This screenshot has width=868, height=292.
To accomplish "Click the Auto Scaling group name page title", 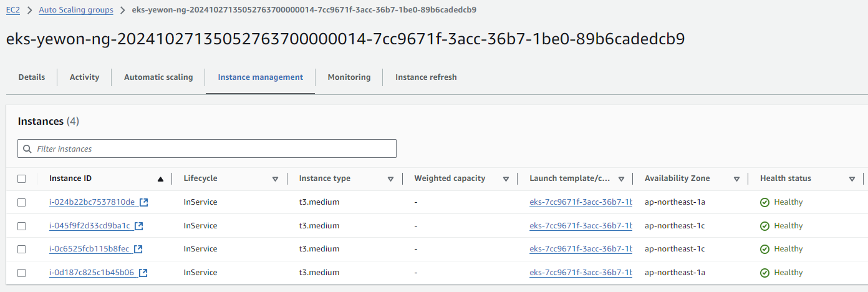I will point(345,39).
